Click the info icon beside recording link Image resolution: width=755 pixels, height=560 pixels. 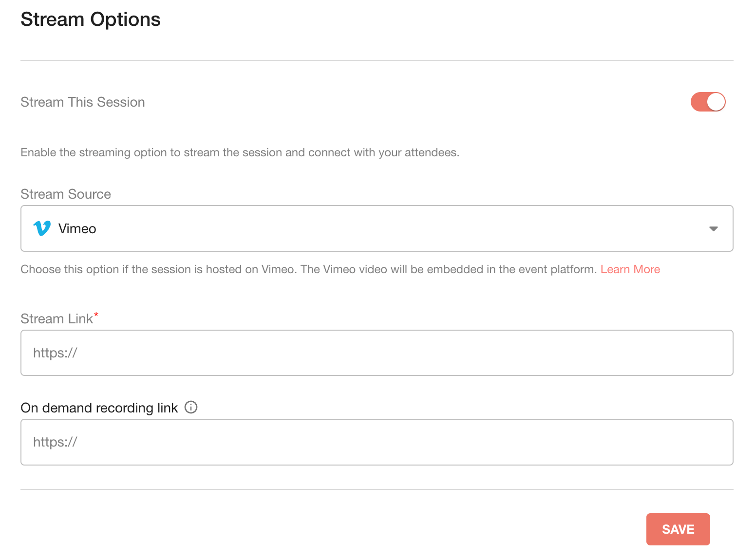[191, 407]
